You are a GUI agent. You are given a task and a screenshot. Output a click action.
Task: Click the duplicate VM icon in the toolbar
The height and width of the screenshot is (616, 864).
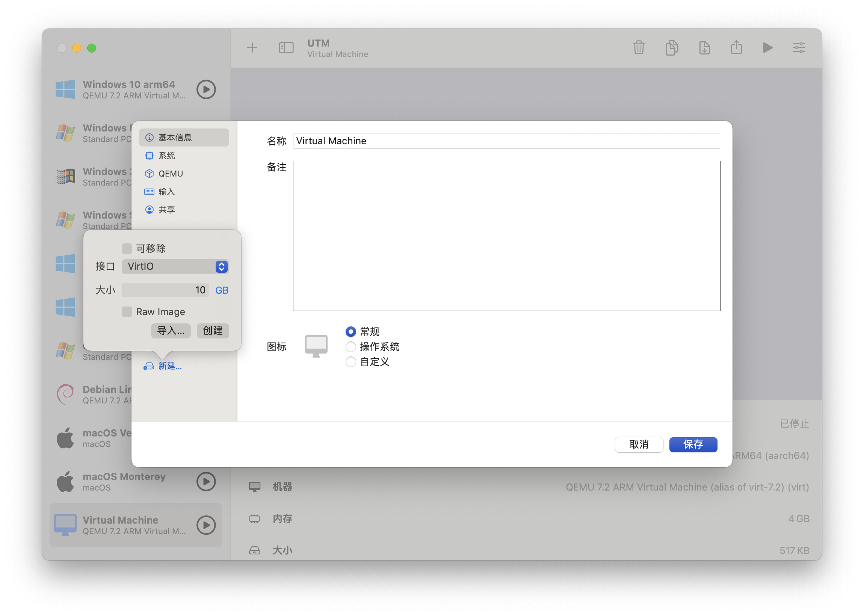click(x=671, y=47)
